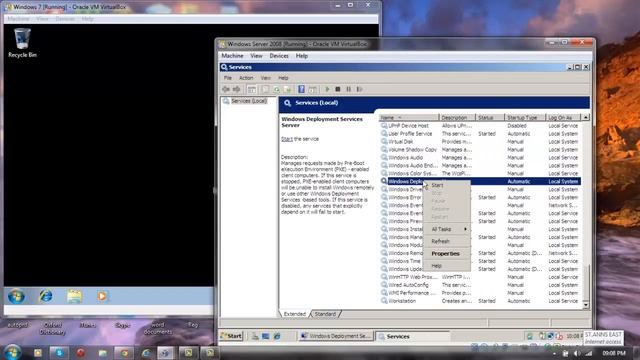
Task: Open Chrome from host taskbar
Action: click(x=124, y=353)
